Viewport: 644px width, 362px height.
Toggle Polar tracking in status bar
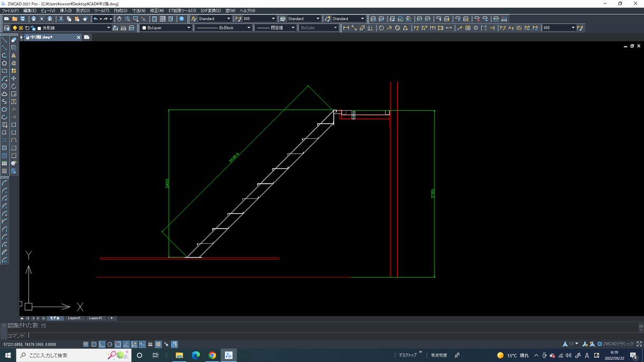coord(110,345)
